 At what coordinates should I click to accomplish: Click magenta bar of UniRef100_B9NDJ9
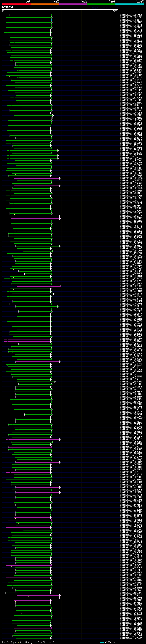pyautogui.click(x=38, y=595)
